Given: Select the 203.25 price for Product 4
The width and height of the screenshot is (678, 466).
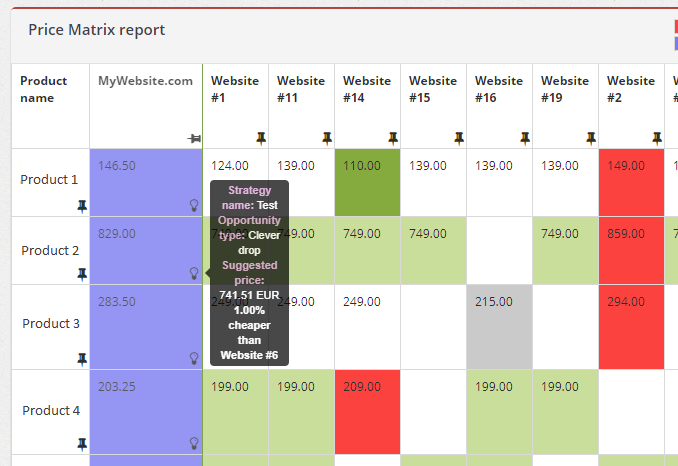Looking at the screenshot, I should pos(117,386).
